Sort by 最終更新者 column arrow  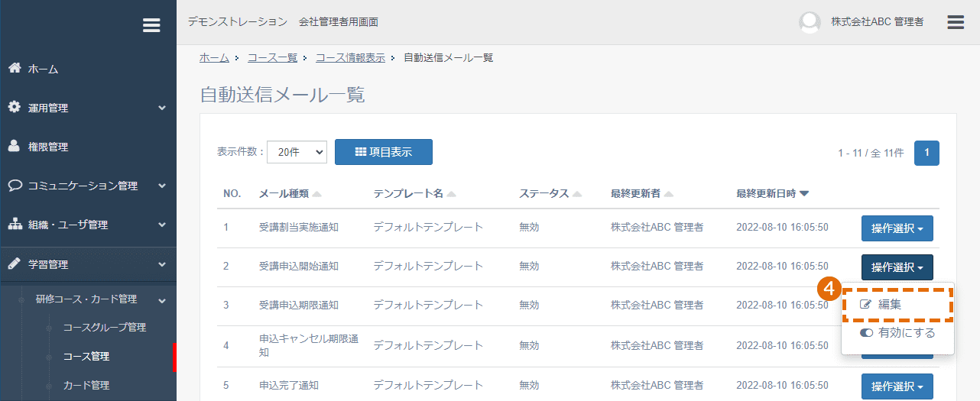(x=668, y=194)
